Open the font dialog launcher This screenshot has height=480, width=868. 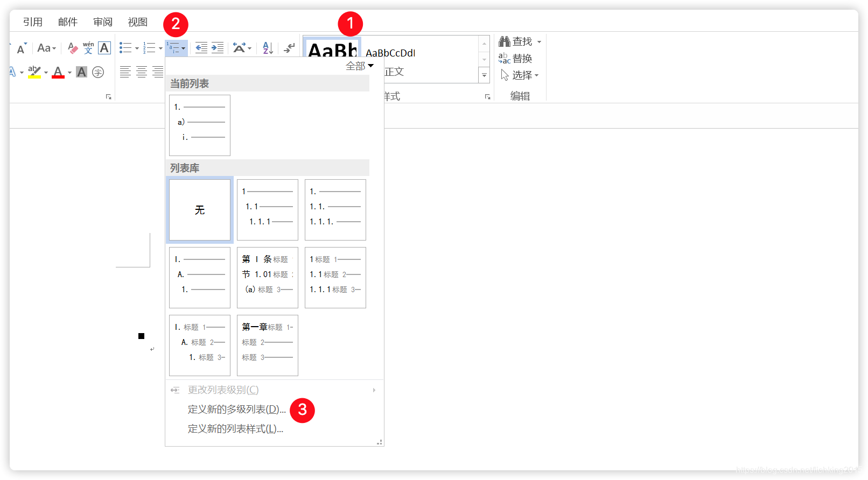tap(109, 97)
